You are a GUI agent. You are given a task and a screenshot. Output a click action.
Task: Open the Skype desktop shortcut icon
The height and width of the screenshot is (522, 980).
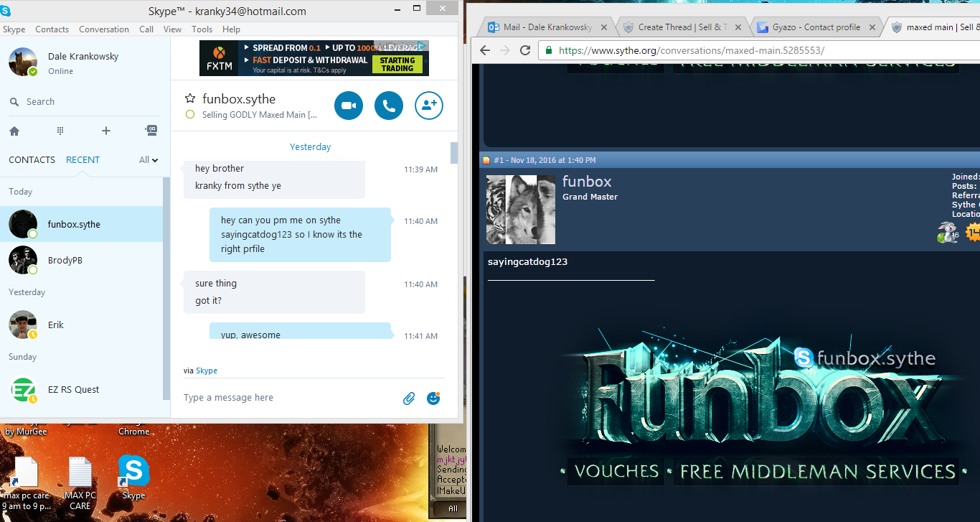pyautogui.click(x=133, y=471)
